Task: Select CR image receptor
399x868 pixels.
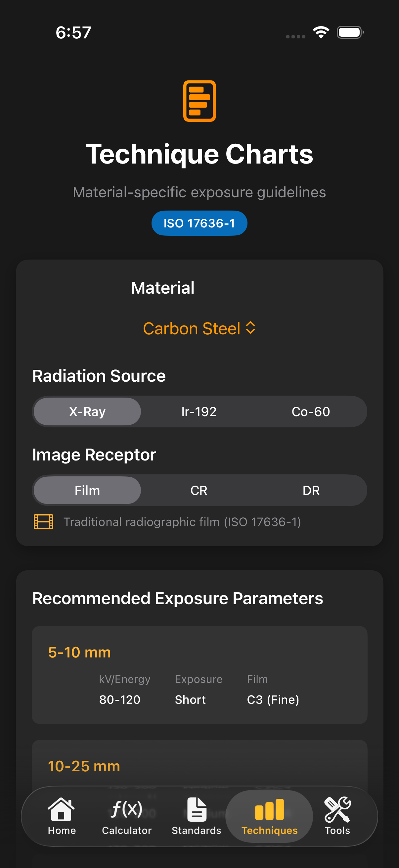Action: (199, 490)
